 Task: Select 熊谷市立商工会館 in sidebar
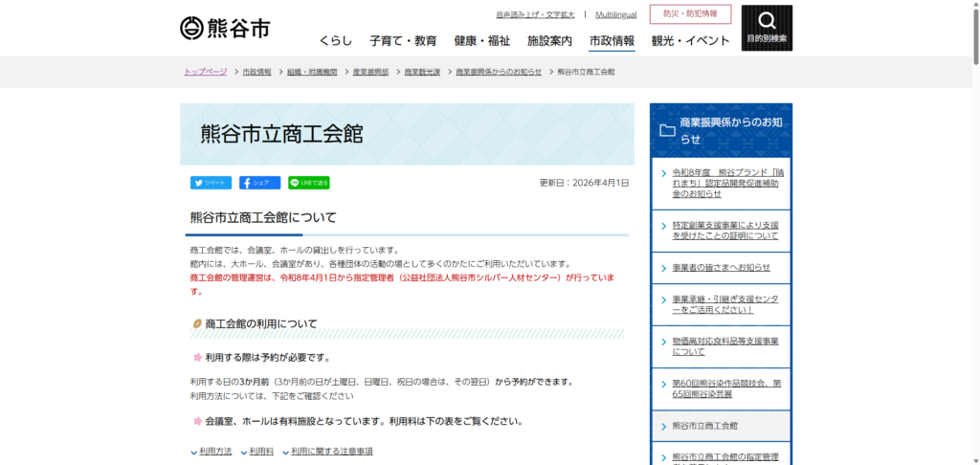pos(721,426)
